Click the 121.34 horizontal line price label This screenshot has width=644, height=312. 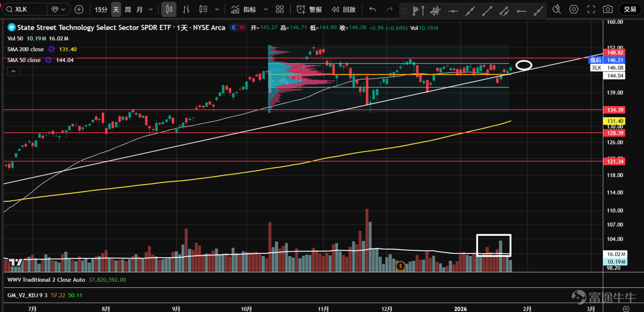tap(615, 161)
